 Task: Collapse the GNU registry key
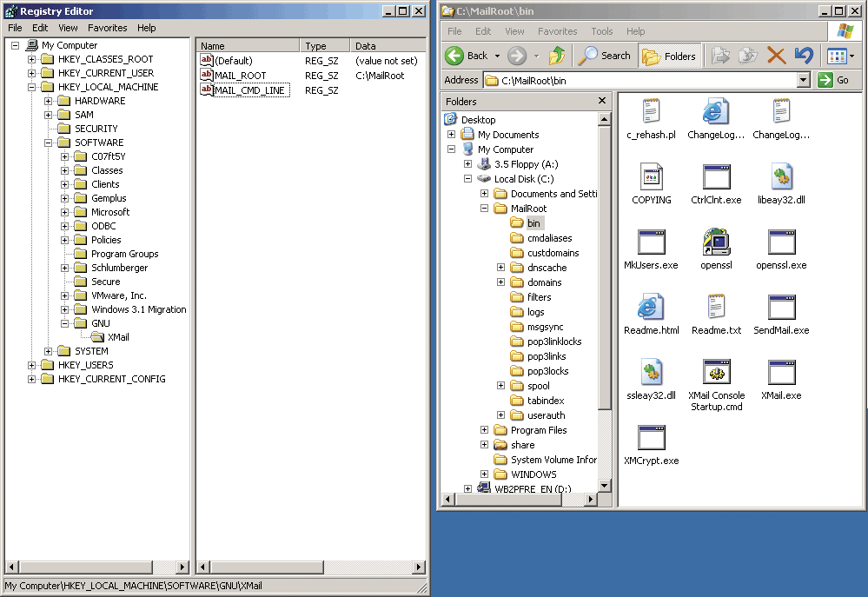(65, 323)
